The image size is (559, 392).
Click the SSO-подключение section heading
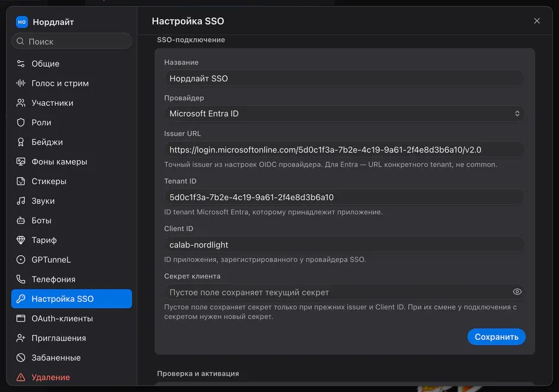click(x=191, y=40)
